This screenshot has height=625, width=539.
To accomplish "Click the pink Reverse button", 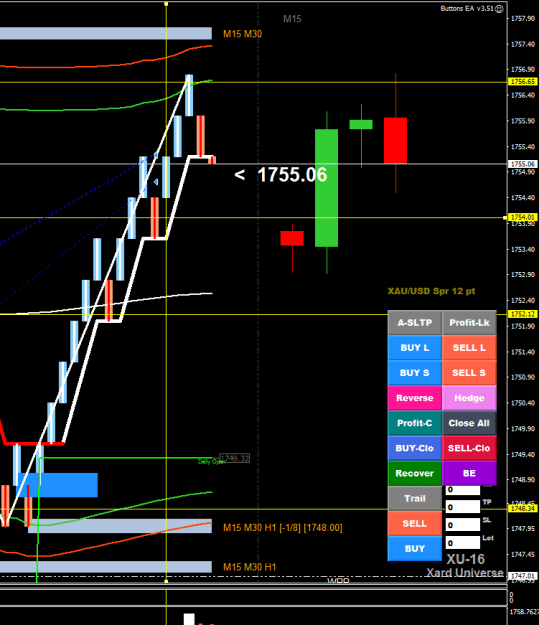I will pyautogui.click(x=415, y=398).
